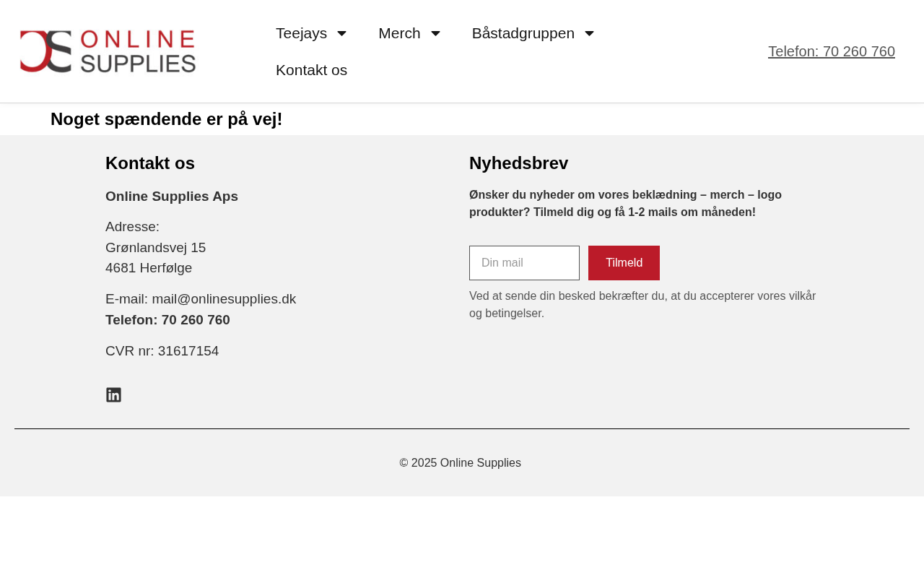The width and height of the screenshot is (924, 578).
Task: Expand the Båstadgruppen dropdown arrow
Action: coord(589,33)
